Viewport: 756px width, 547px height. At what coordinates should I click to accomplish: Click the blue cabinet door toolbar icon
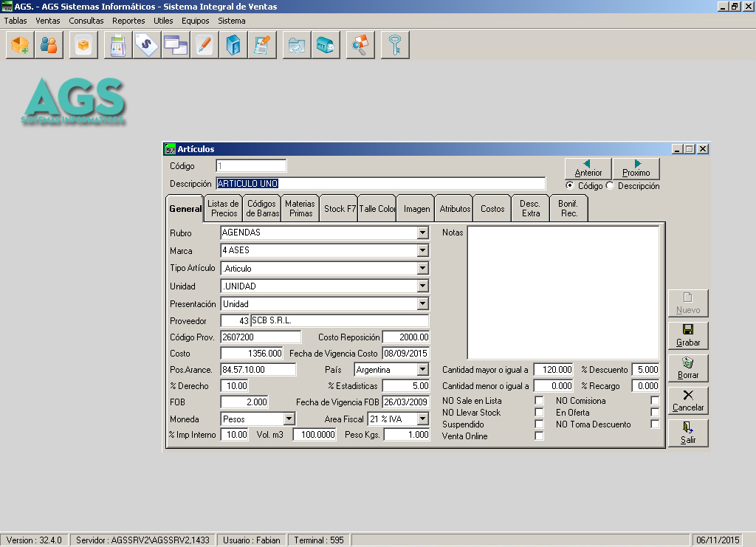coord(233,45)
